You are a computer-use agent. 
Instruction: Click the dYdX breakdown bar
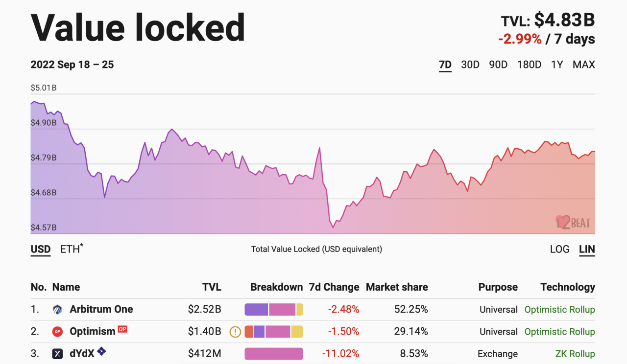point(274,354)
